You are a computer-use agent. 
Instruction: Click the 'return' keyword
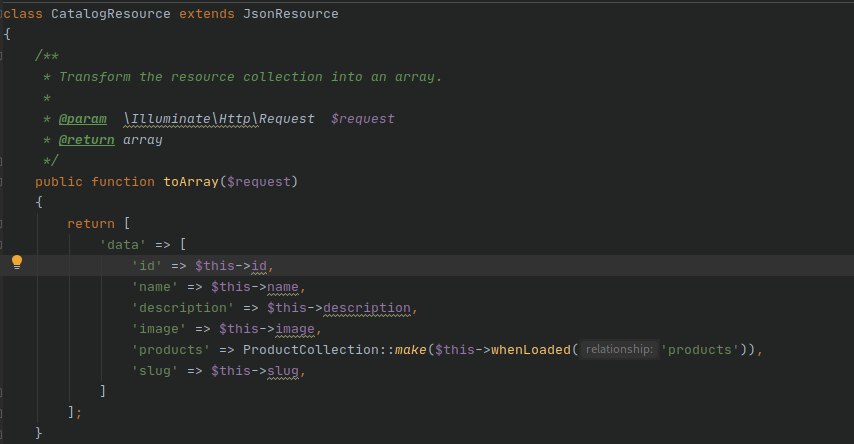(x=91, y=224)
